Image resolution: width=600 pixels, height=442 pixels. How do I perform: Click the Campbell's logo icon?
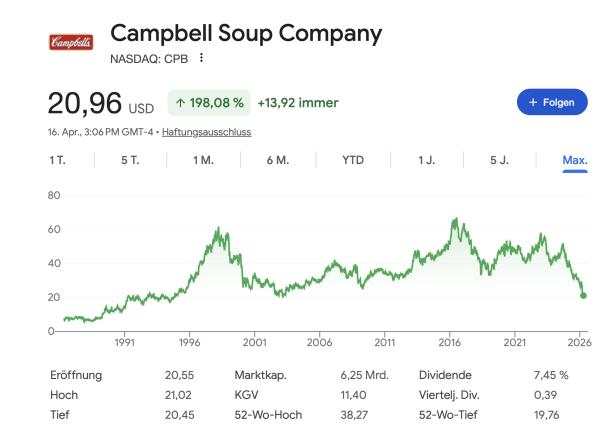[x=71, y=42]
